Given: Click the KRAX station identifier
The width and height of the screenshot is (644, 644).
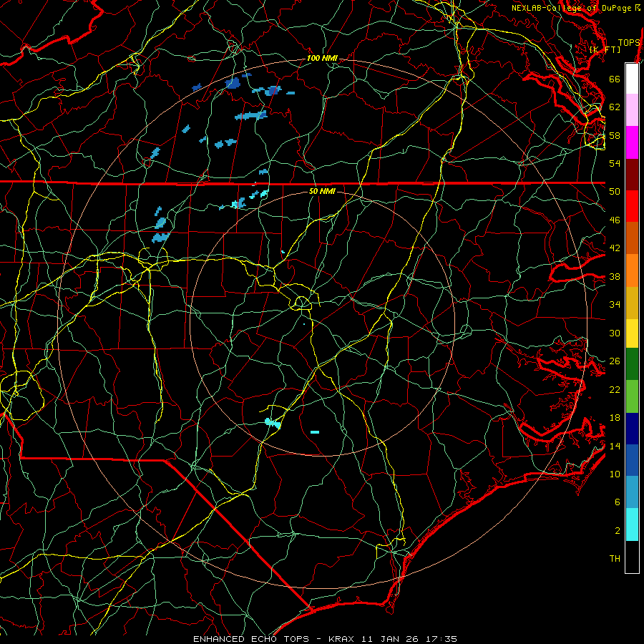Looking at the screenshot, I should pos(343,639).
